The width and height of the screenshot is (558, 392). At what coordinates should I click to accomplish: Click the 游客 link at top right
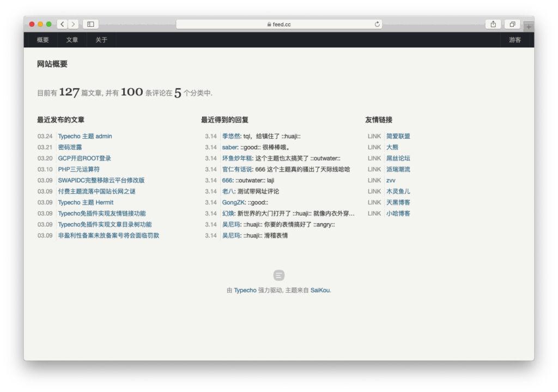514,39
